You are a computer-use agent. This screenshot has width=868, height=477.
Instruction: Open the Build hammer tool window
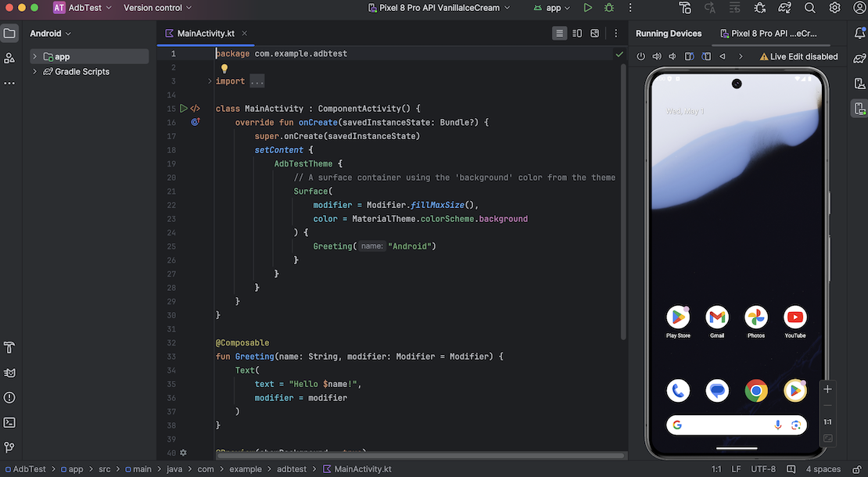tap(9, 347)
